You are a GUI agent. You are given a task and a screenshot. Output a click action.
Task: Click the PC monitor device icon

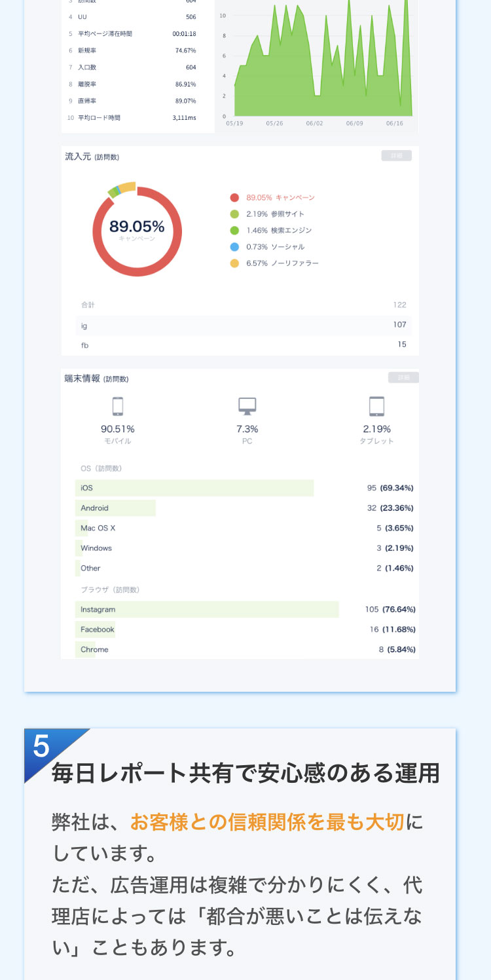(247, 407)
